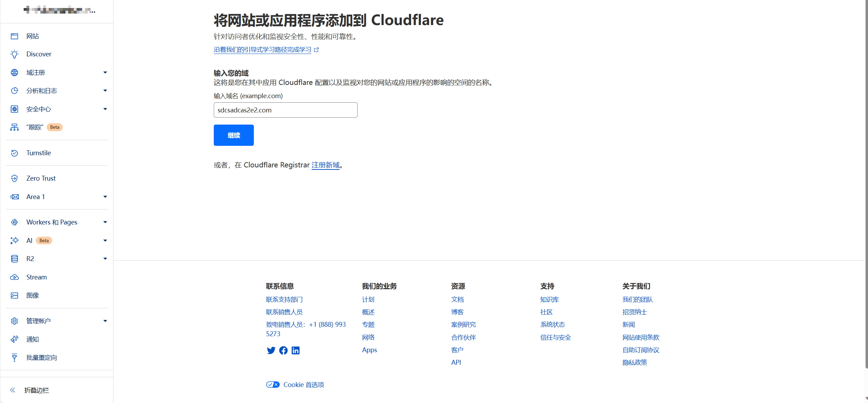This screenshot has width=868, height=403.
Task: Open the 计划 footer link
Action: click(x=368, y=300)
